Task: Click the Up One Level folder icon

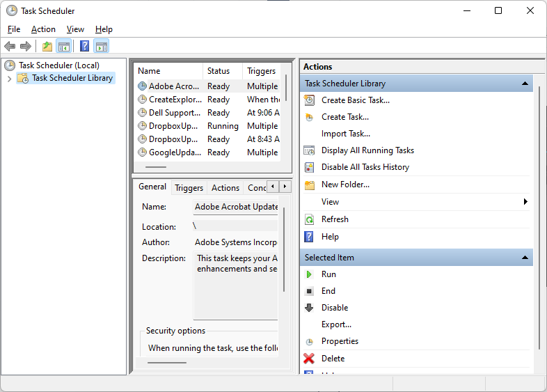Action: 47,47
